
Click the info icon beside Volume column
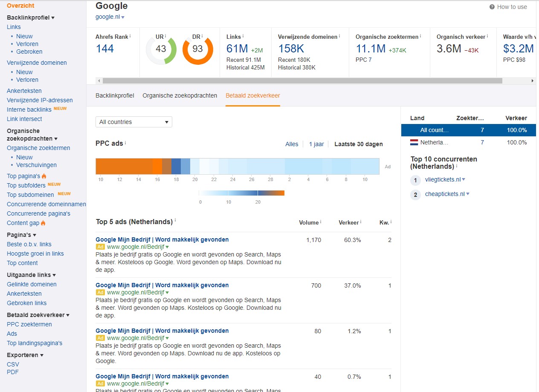(x=321, y=222)
